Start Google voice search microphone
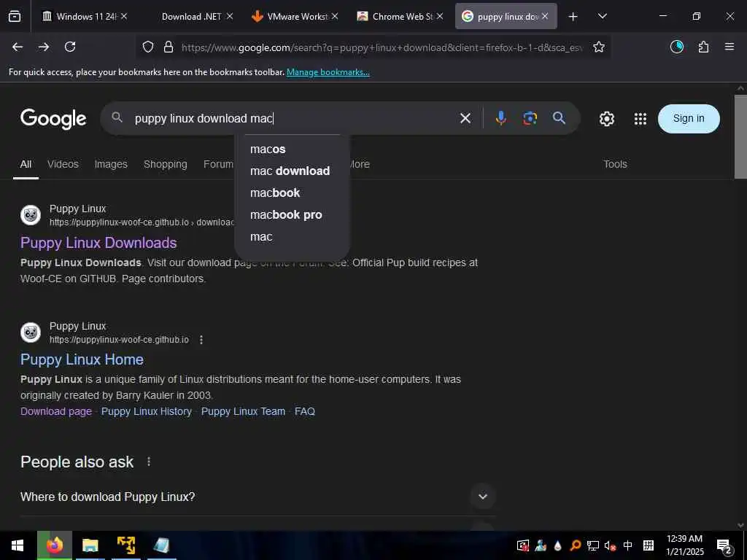The width and height of the screenshot is (747, 560). tap(500, 118)
